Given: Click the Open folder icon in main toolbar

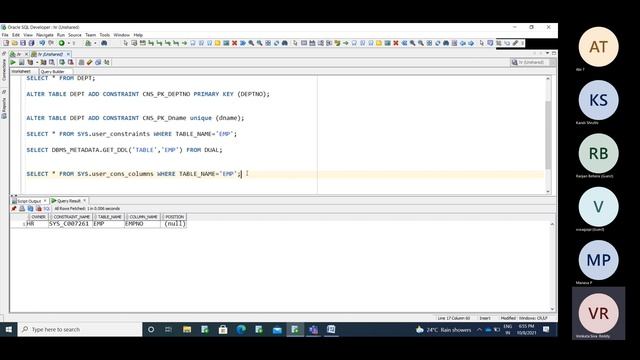Looking at the screenshot, I should 15,43.
